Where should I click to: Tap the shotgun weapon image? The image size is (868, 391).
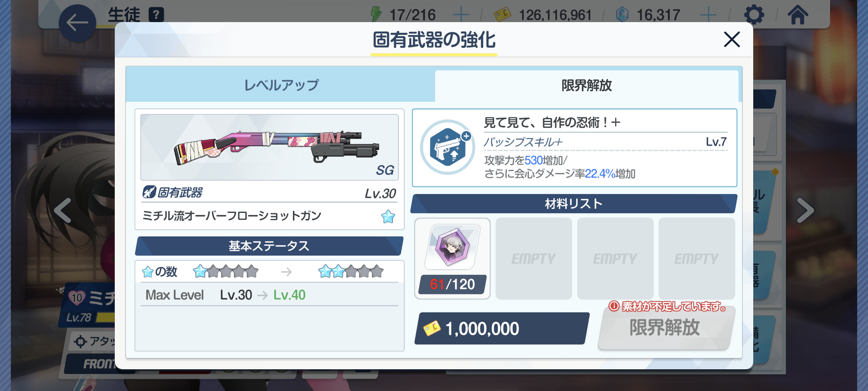269,147
